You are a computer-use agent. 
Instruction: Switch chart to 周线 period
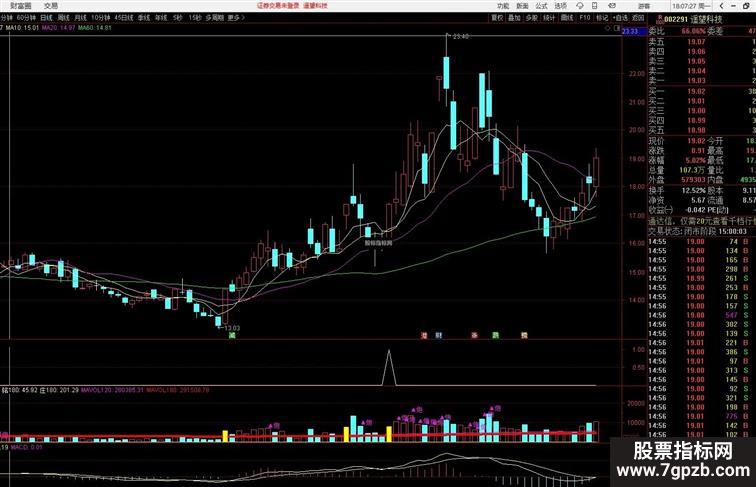pos(63,17)
